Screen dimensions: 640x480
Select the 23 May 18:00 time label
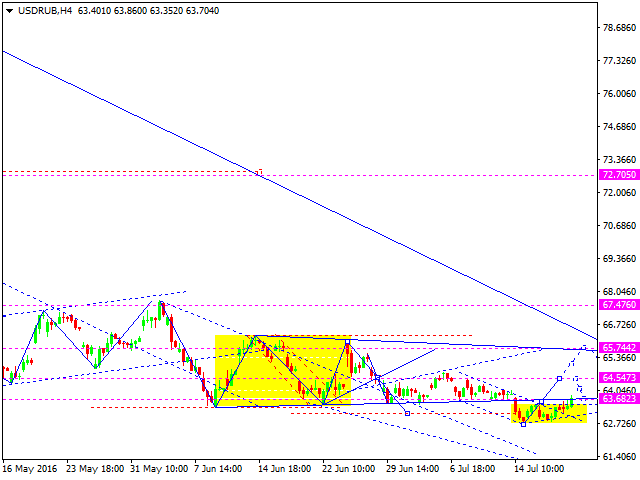95,469
